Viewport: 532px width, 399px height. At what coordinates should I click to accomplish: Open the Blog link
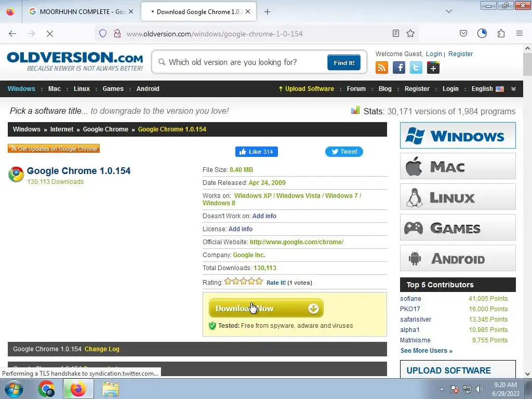point(385,89)
